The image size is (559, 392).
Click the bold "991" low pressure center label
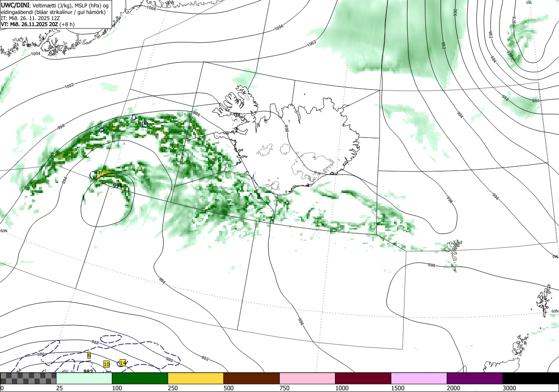pos(117,186)
